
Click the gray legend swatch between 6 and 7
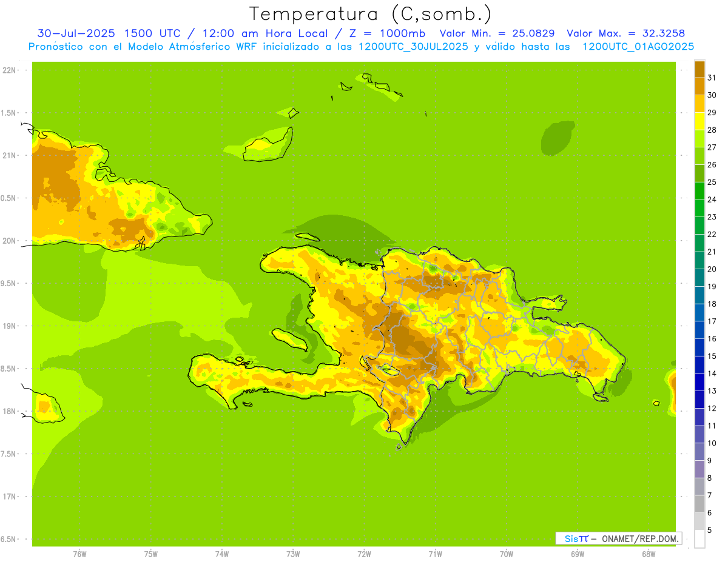(699, 504)
